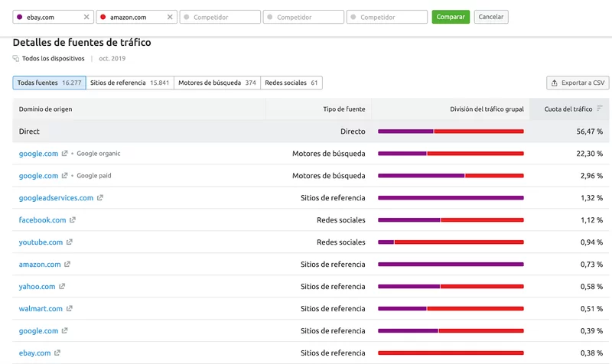612x364 pixels.
Task: Switch to Redes sociales tab
Action: pyautogui.click(x=291, y=83)
